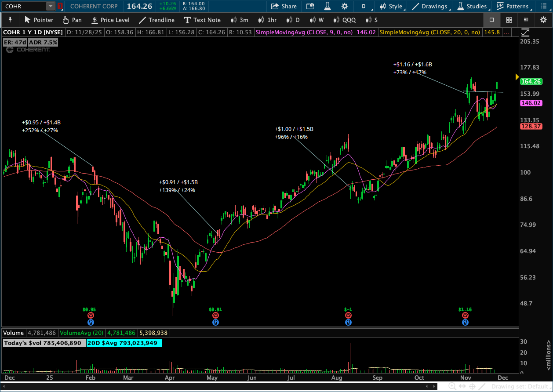Click the 20D $Avg cyan label

124,343
